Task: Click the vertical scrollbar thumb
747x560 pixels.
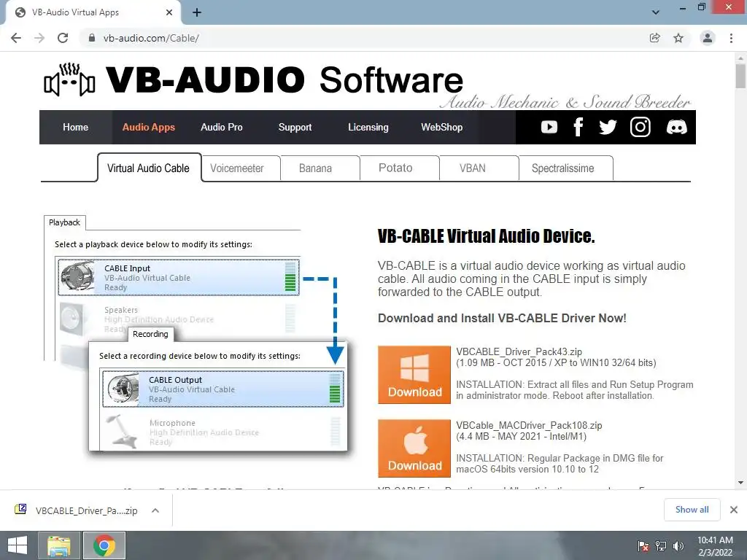Action: pos(740,76)
